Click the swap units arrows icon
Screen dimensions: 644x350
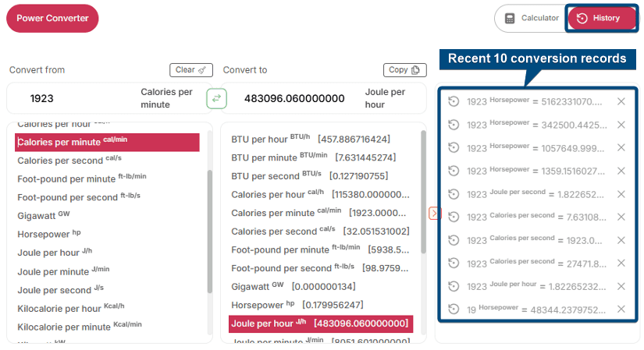pyautogui.click(x=216, y=98)
